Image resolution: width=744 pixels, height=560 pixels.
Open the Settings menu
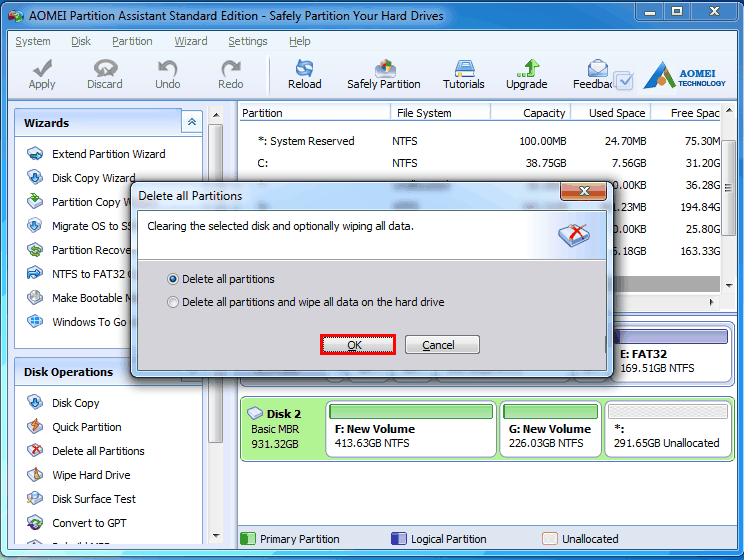pyautogui.click(x=248, y=41)
